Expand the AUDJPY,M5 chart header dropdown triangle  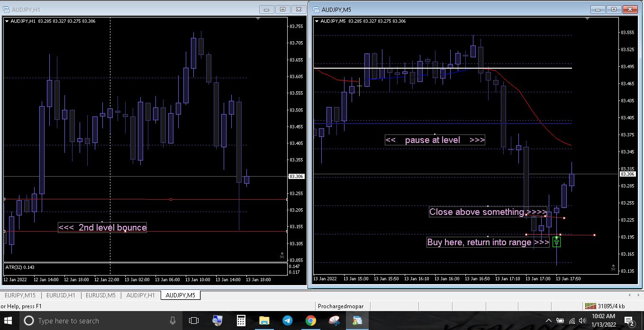click(317, 21)
